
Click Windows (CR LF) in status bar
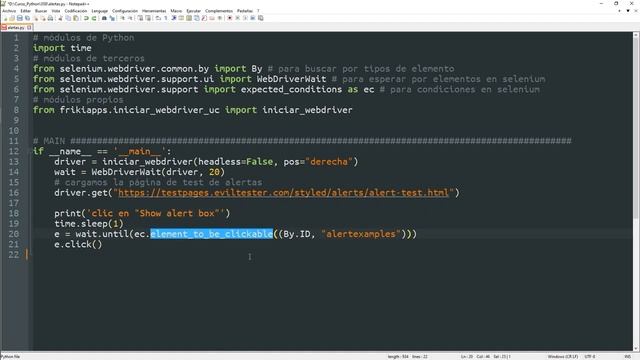point(562,357)
